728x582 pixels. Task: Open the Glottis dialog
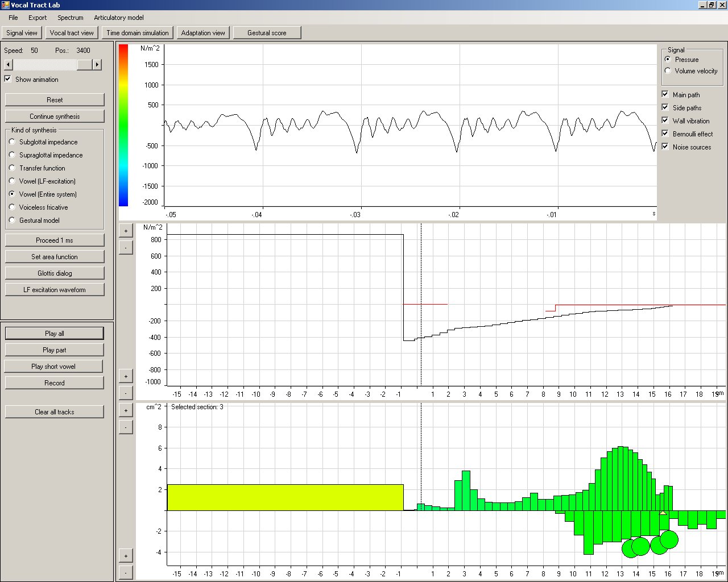coord(55,273)
